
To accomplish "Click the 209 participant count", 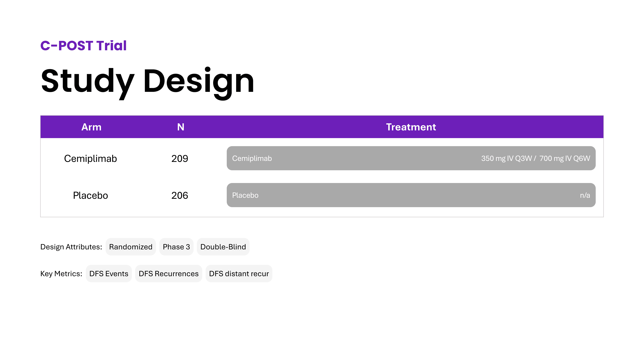I will [x=179, y=158].
